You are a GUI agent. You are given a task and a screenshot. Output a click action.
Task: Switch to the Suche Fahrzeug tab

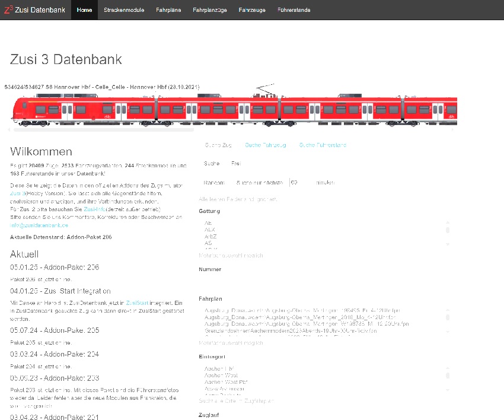click(265, 145)
